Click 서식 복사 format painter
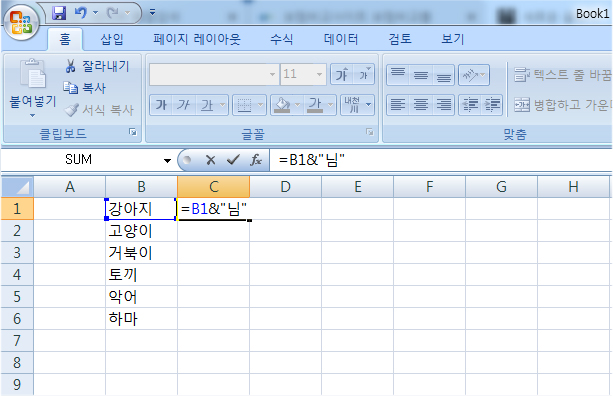 [x=99, y=110]
